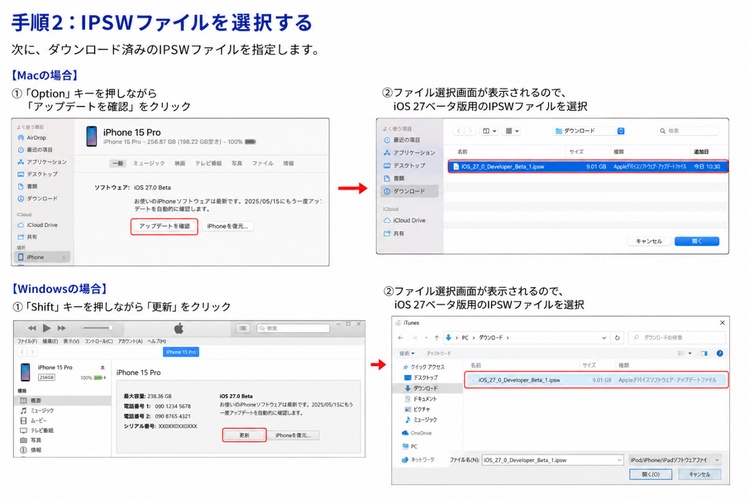
Task: Click the up arrow in Windows file dialog
Action: point(437,338)
